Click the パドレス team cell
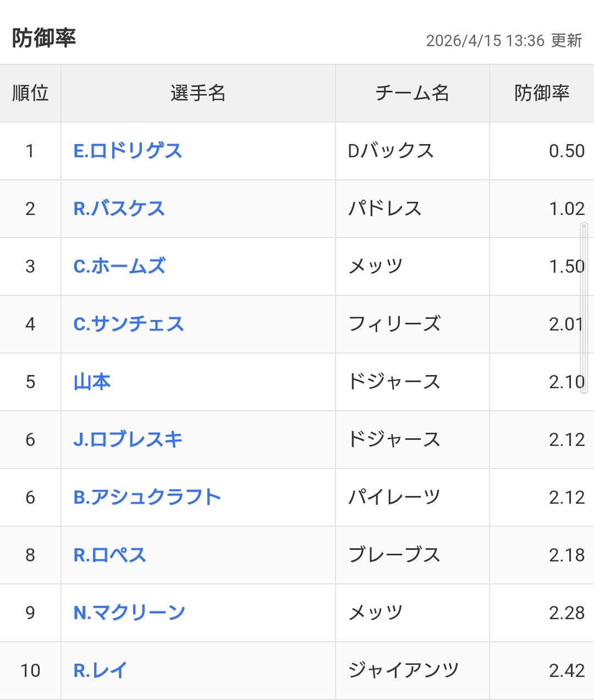This screenshot has width=594, height=700. (x=384, y=208)
